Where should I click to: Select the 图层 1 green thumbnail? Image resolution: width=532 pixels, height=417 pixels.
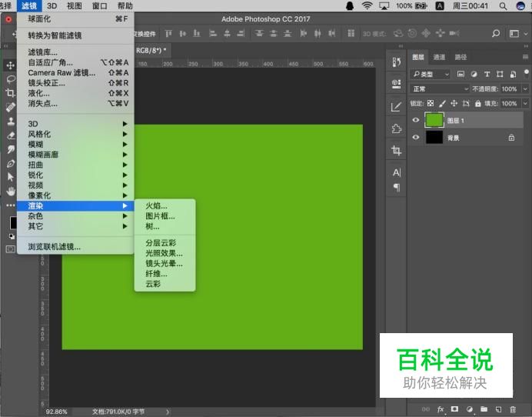click(434, 120)
